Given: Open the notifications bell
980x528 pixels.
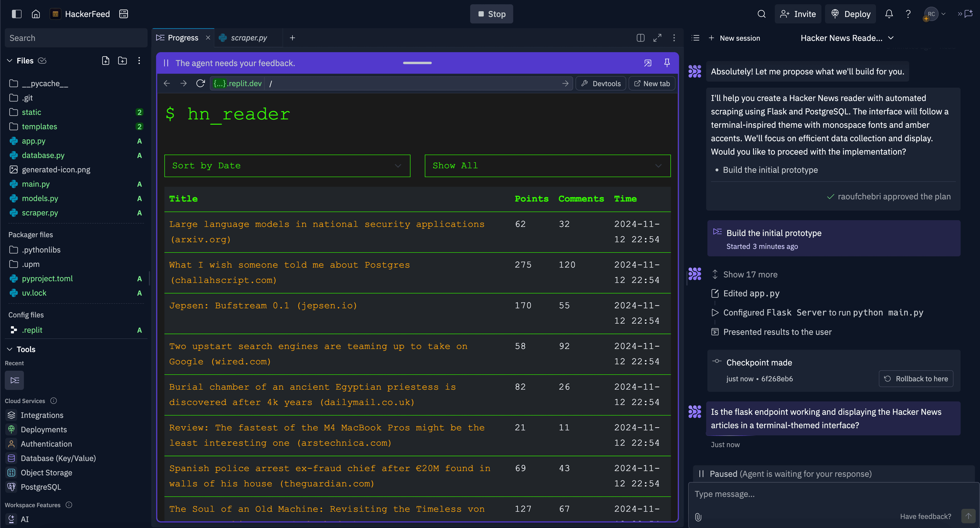Looking at the screenshot, I should point(889,14).
